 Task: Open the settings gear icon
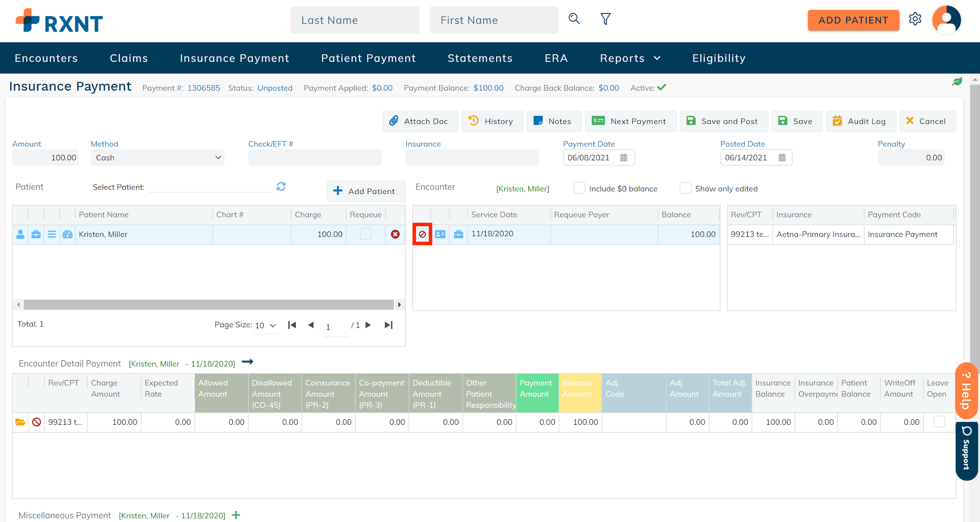click(915, 19)
